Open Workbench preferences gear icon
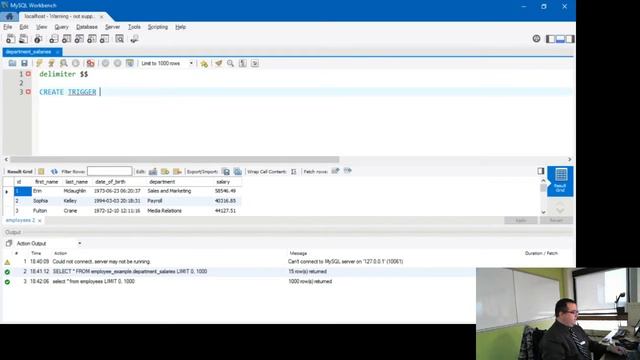Screen dimensions: 640x360 [536, 39]
